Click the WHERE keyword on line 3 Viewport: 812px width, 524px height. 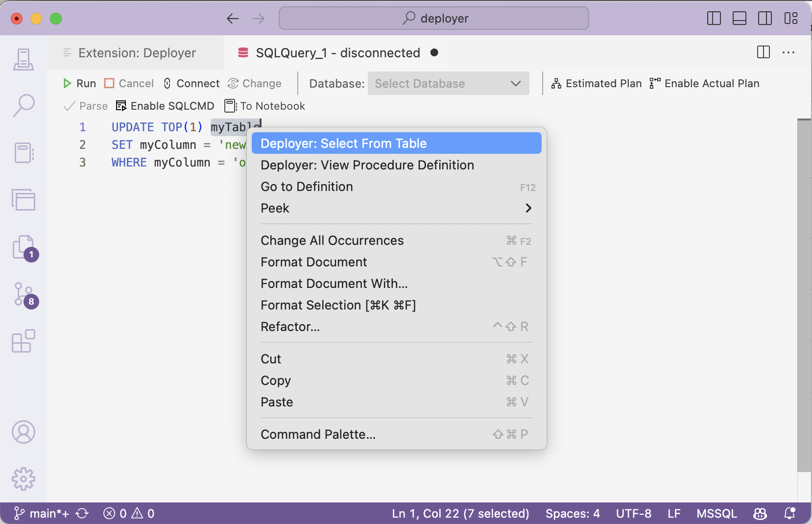click(129, 163)
